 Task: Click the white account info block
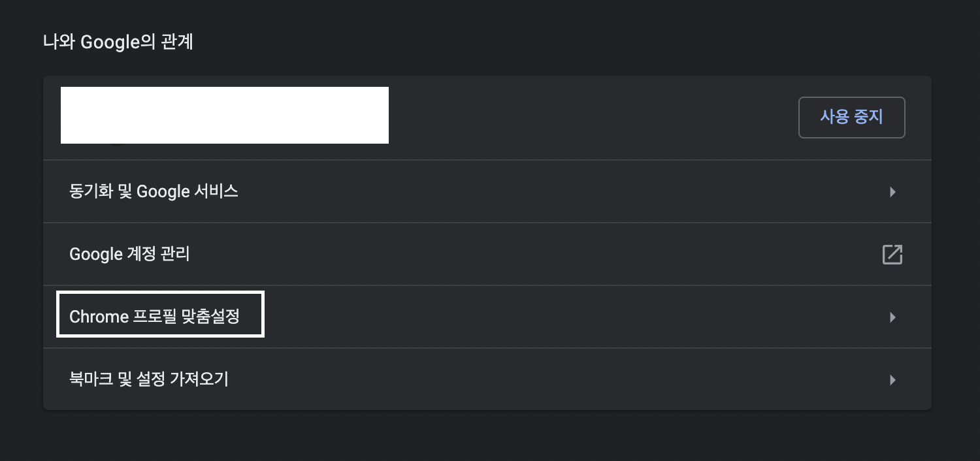click(225, 115)
